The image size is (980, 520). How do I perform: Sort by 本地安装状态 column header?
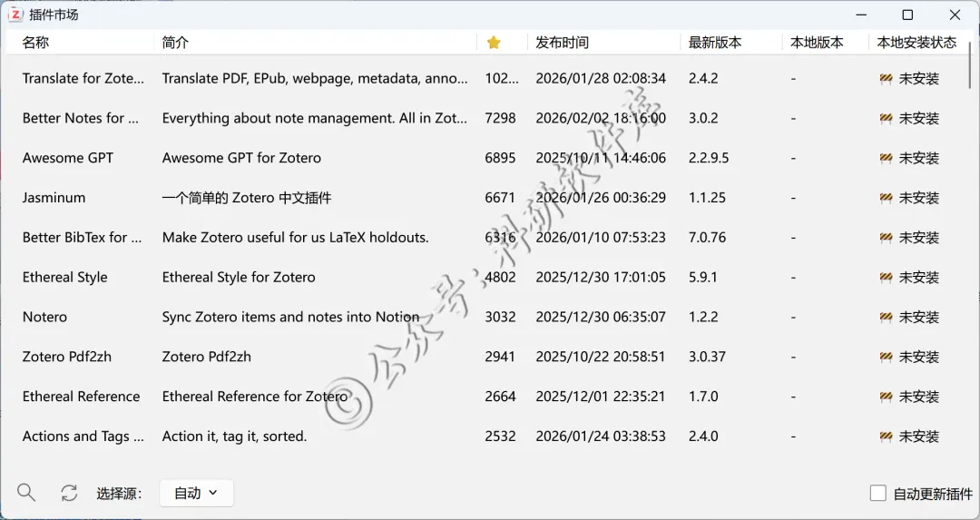pyautogui.click(x=916, y=43)
